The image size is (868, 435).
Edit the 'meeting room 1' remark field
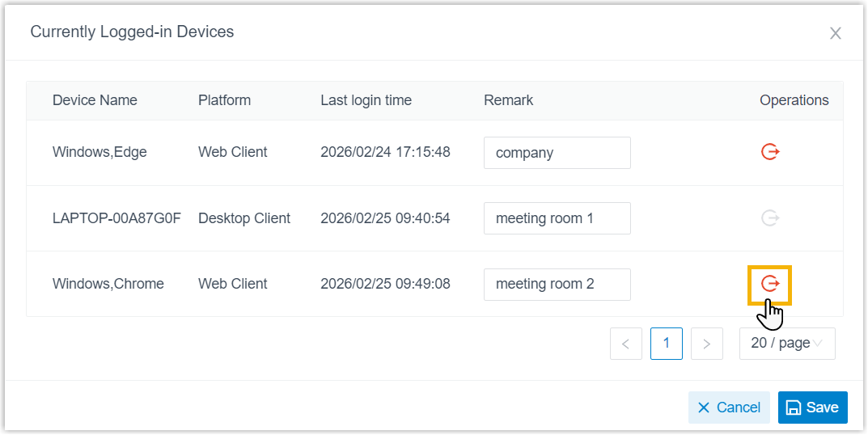557,218
